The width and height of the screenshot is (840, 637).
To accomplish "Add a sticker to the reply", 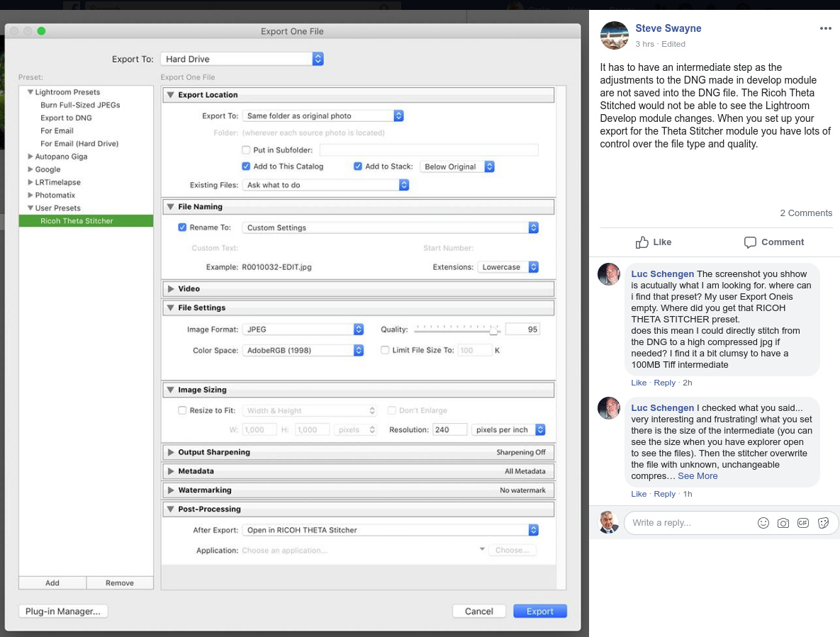I will pyautogui.click(x=824, y=523).
